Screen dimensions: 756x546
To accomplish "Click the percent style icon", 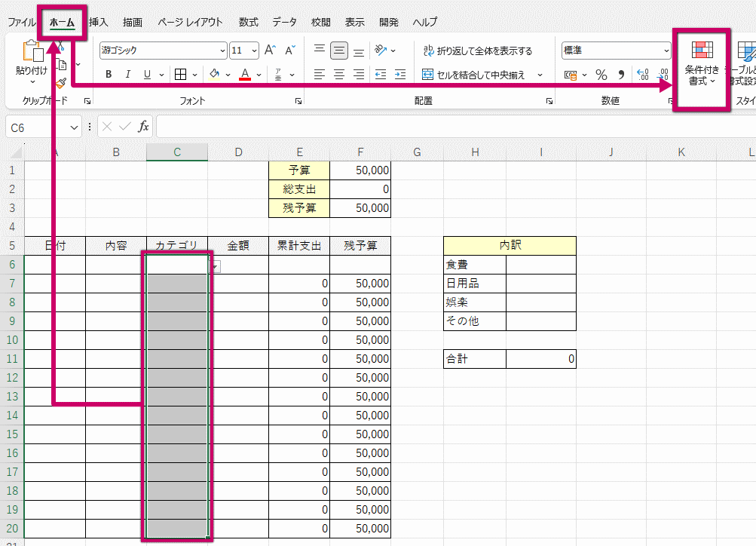I will point(601,75).
